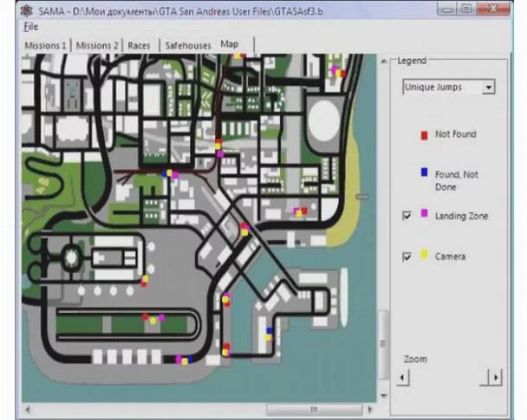Screen dimensions: 527x420
Task: Click the SAMA application icon in title bar
Action: 27,10
